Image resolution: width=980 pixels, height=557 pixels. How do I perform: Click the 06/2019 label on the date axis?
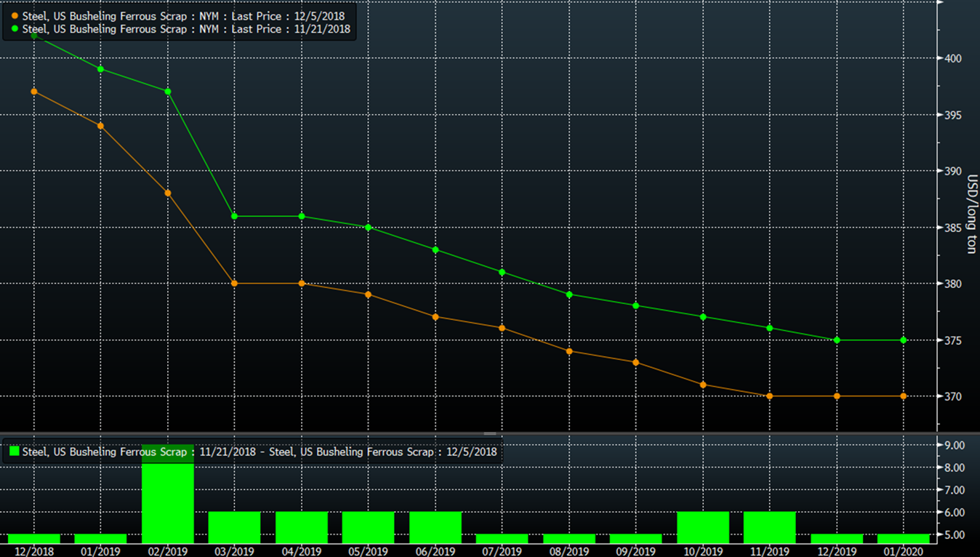point(435,552)
